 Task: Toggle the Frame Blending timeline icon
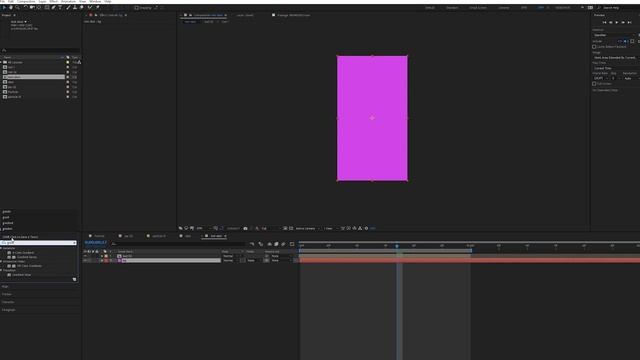point(276,244)
